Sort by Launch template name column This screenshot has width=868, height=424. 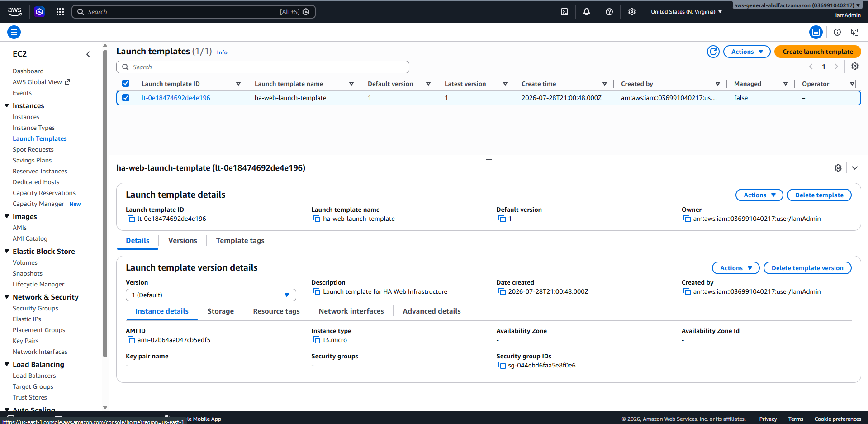pos(289,84)
